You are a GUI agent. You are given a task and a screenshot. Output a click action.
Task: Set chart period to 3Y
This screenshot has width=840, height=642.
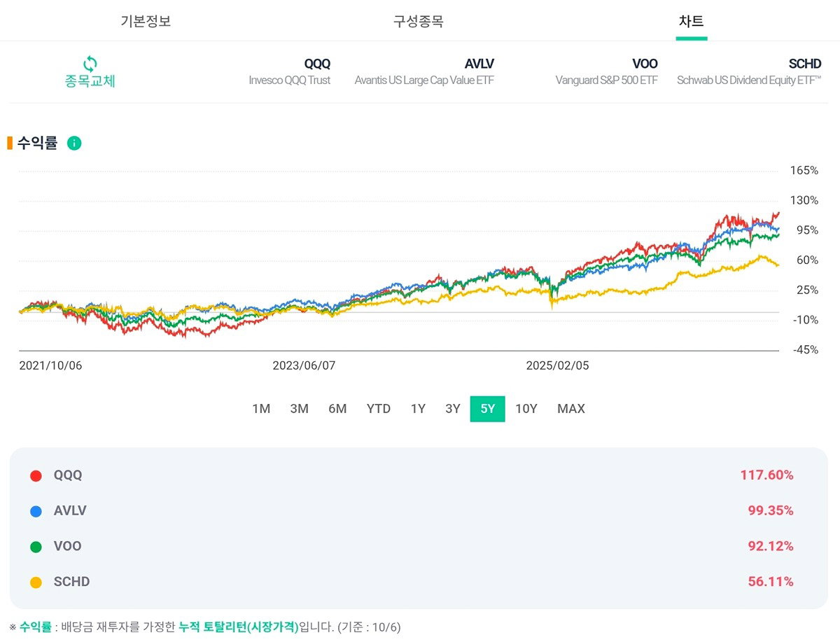point(453,409)
